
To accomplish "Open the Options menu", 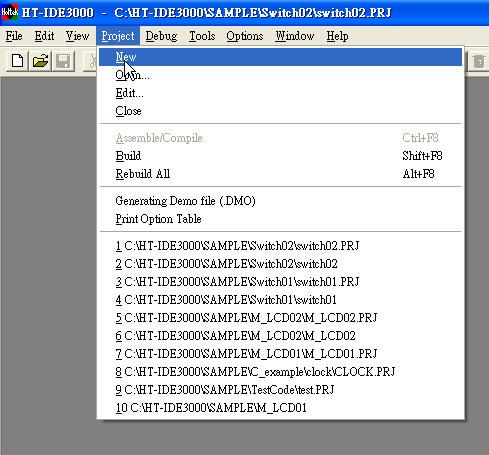I will click(x=245, y=36).
